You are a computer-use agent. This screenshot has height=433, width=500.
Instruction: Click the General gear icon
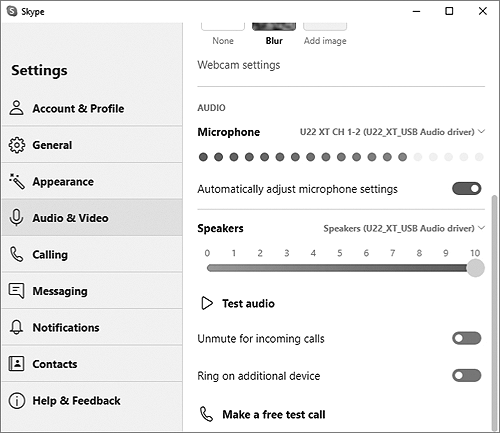coord(16,145)
